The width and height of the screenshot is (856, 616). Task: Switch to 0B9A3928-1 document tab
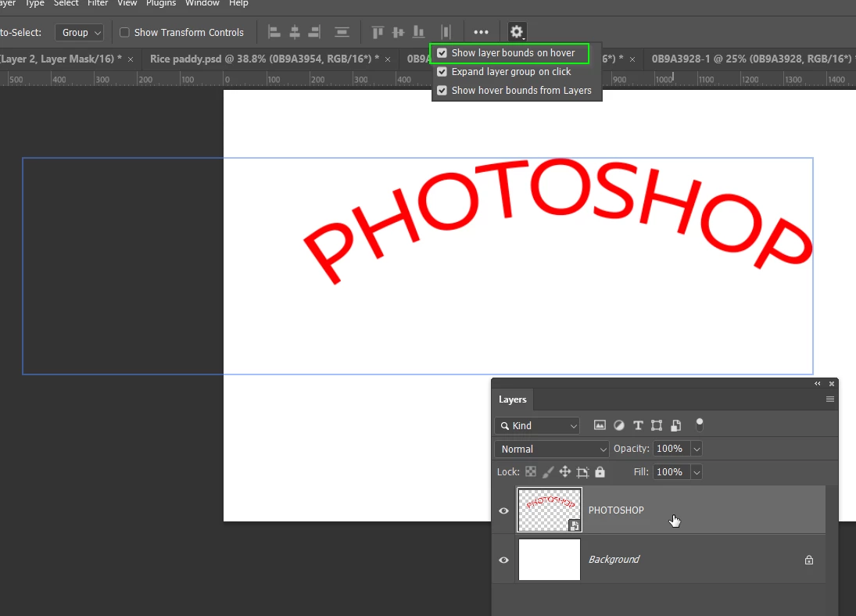tap(751, 59)
